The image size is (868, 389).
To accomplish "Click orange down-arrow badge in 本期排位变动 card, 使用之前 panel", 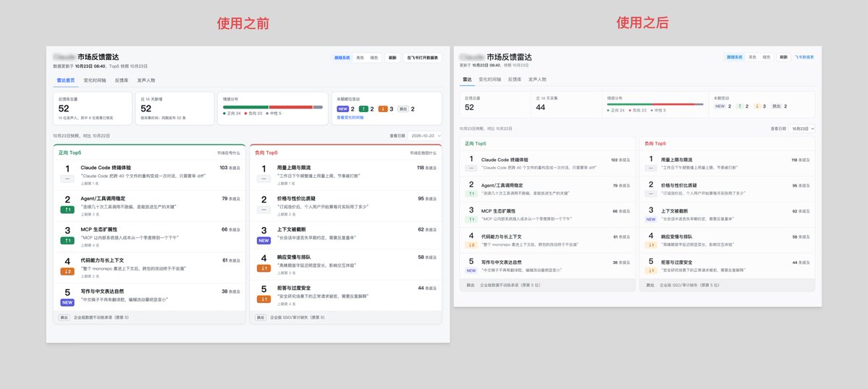I will [382, 109].
